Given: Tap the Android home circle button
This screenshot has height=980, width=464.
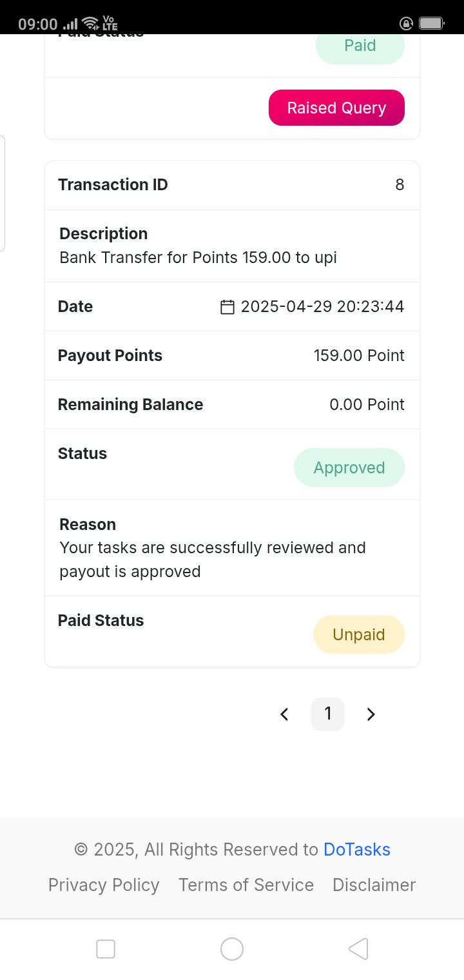Looking at the screenshot, I should coord(232,949).
